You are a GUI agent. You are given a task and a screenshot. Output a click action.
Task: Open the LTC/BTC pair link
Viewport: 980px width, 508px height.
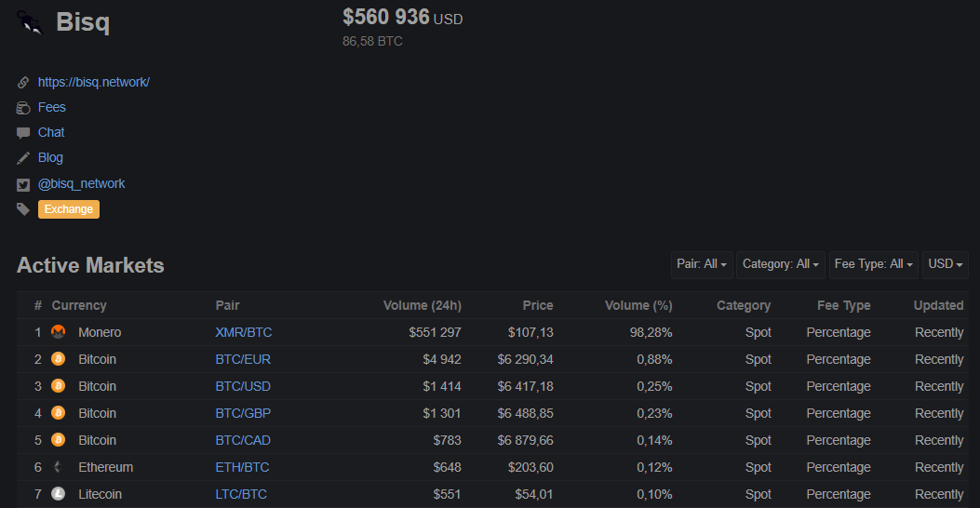[241, 494]
